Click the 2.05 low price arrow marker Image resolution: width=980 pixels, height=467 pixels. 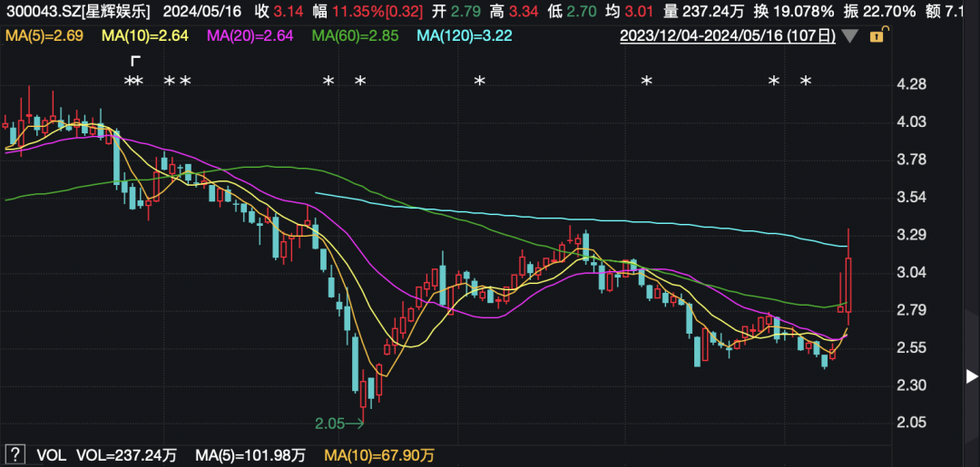tap(340, 423)
